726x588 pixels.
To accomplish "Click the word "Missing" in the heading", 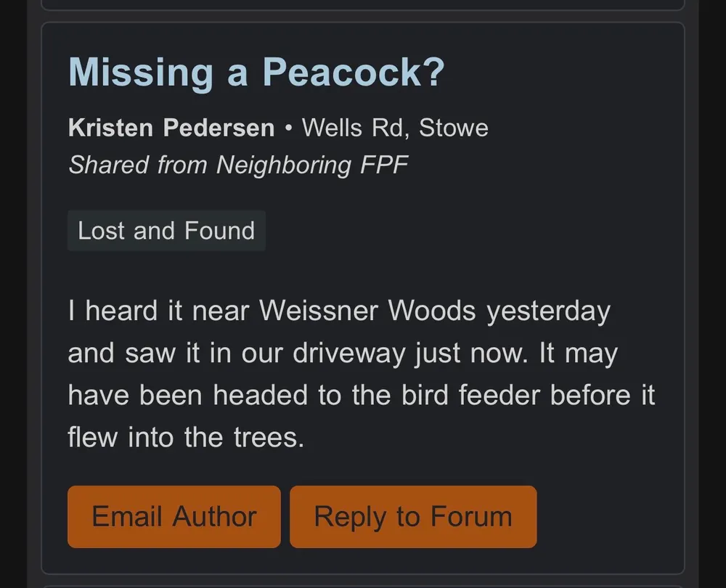I will (141, 72).
